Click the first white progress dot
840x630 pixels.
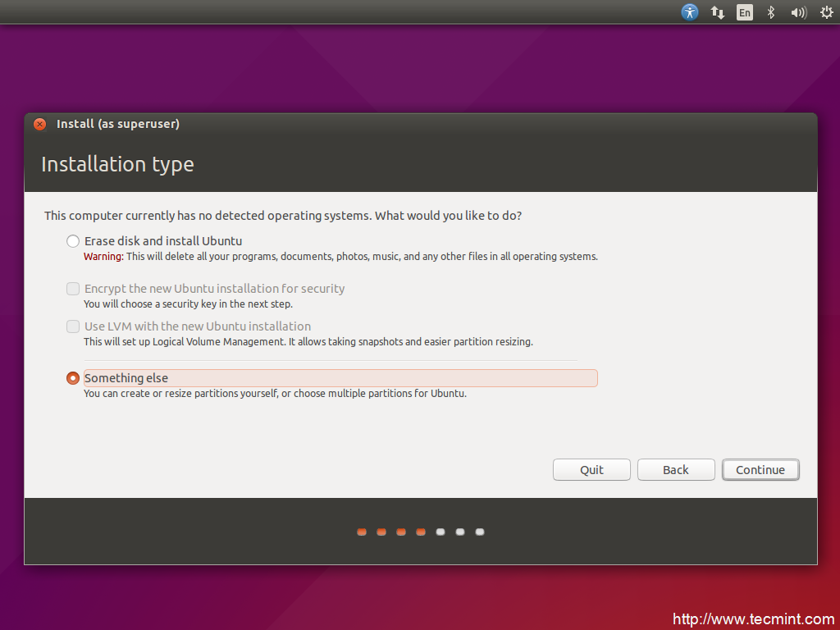coord(441,532)
